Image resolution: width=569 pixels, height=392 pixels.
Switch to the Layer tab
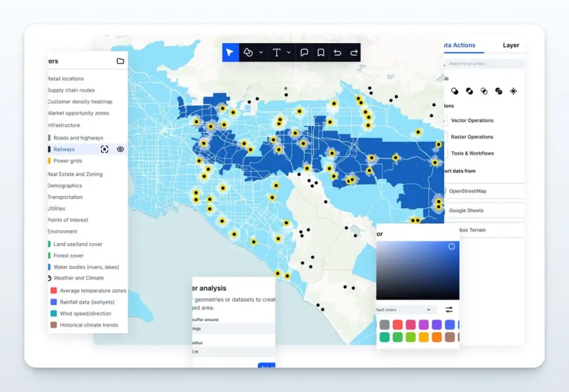[x=511, y=45]
